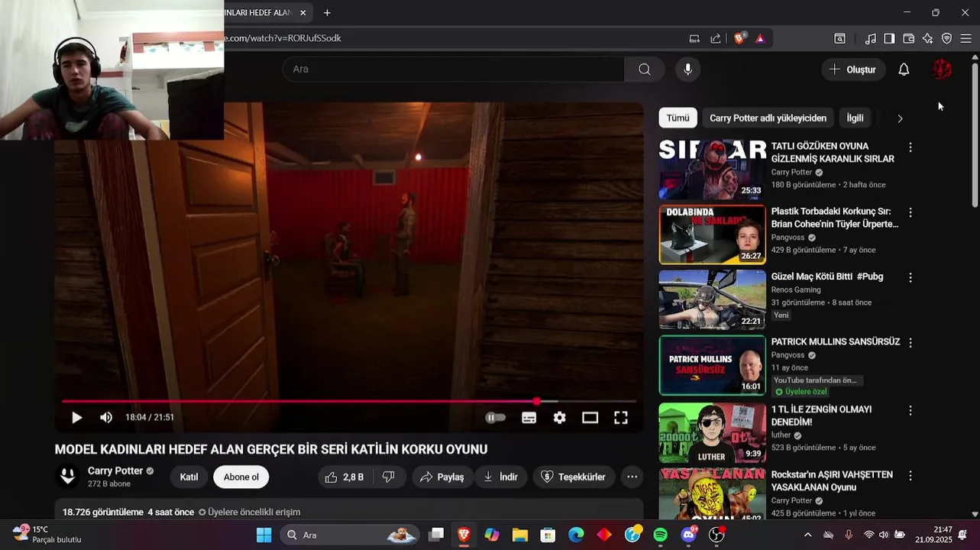Open more actions ellipsis under video
The image size is (980, 550).
pyautogui.click(x=632, y=477)
